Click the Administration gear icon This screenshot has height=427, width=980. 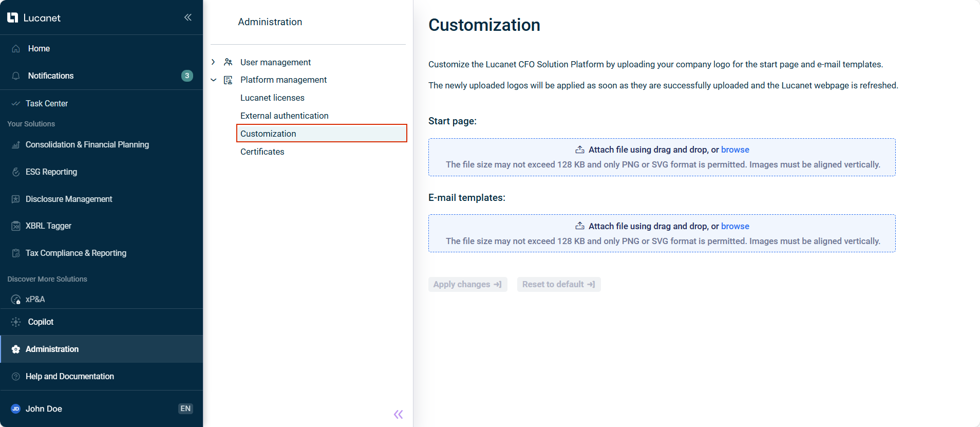(x=16, y=349)
